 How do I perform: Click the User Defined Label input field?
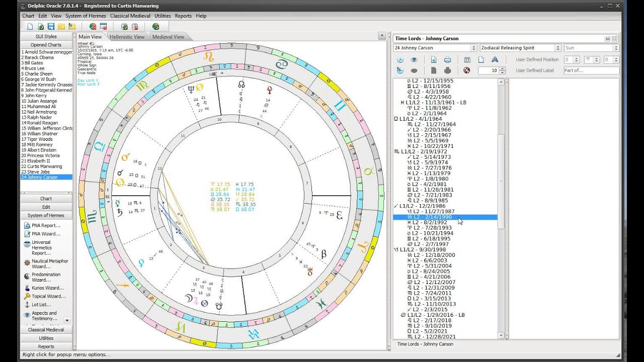[591, 70]
